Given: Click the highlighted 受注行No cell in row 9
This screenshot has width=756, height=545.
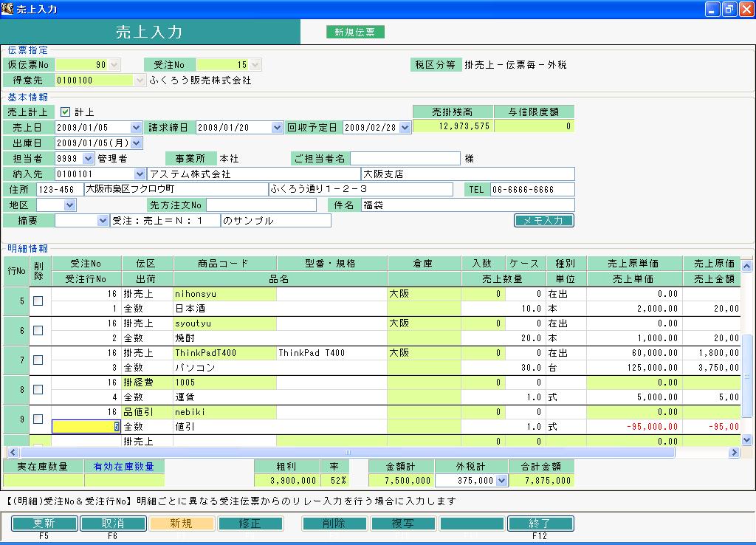Looking at the screenshot, I should 86,426.
